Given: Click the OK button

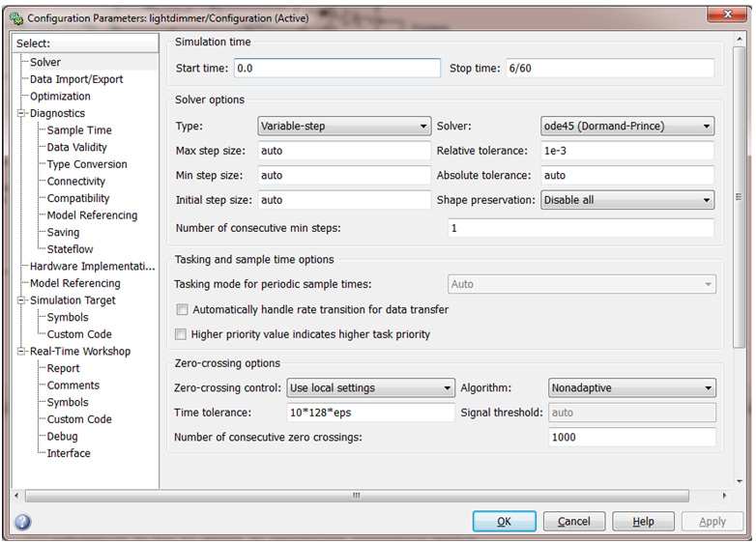Looking at the screenshot, I should tap(505, 522).
